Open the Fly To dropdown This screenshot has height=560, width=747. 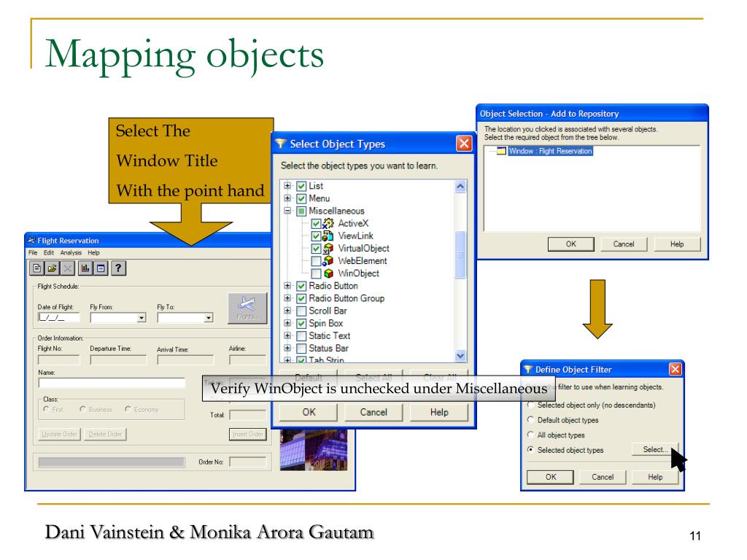click(x=208, y=318)
